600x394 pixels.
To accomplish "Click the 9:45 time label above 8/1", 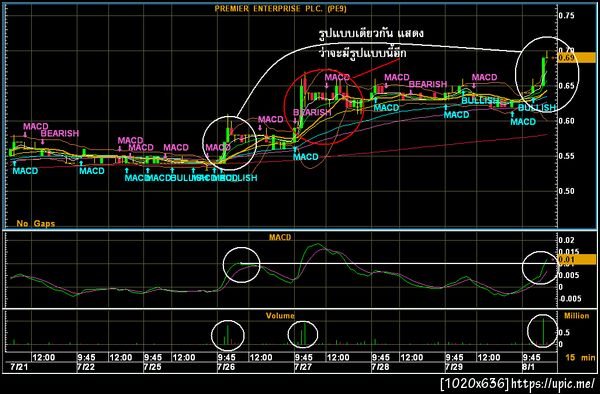I will click(532, 358).
